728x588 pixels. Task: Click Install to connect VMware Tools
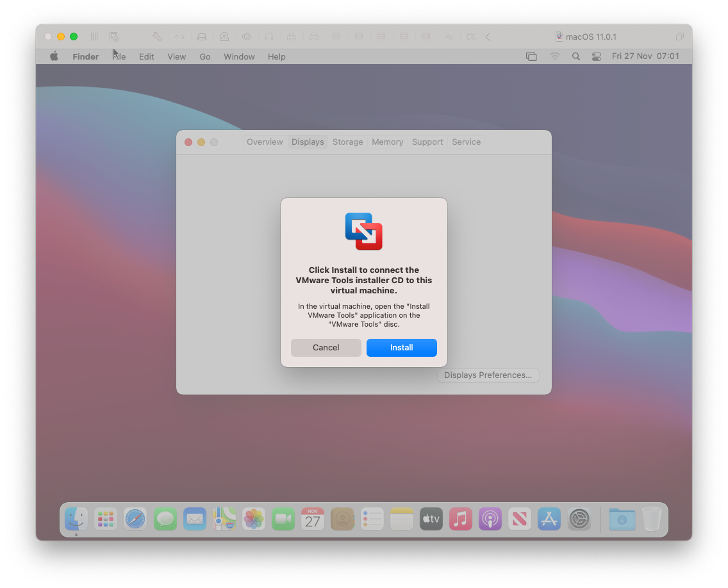coord(401,347)
